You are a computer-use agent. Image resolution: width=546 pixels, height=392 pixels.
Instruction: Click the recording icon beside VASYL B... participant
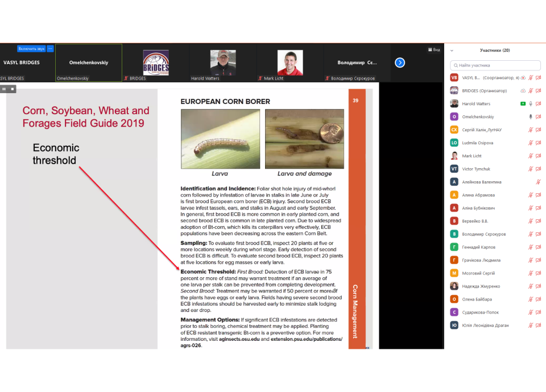pyautogui.click(x=523, y=78)
